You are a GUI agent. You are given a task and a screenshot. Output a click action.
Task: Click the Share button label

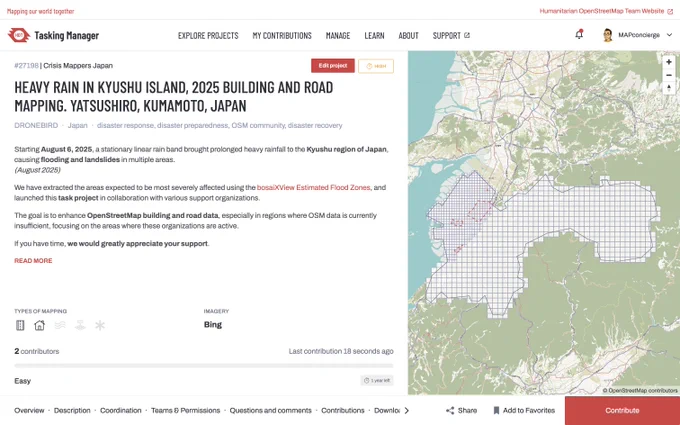(468, 410)
